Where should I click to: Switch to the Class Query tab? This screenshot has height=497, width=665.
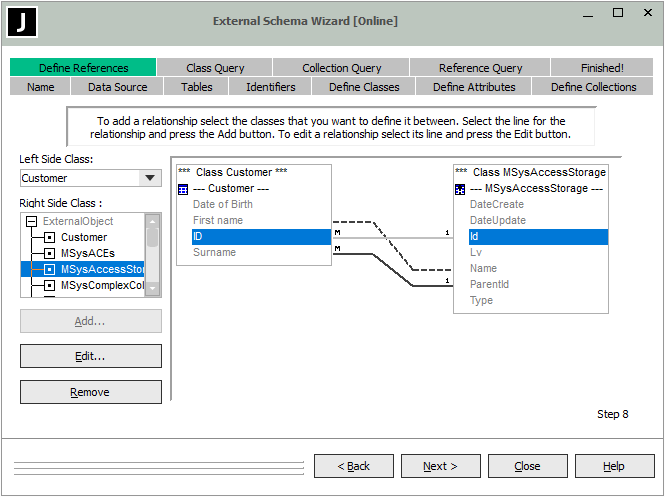(x=215, y=68)
